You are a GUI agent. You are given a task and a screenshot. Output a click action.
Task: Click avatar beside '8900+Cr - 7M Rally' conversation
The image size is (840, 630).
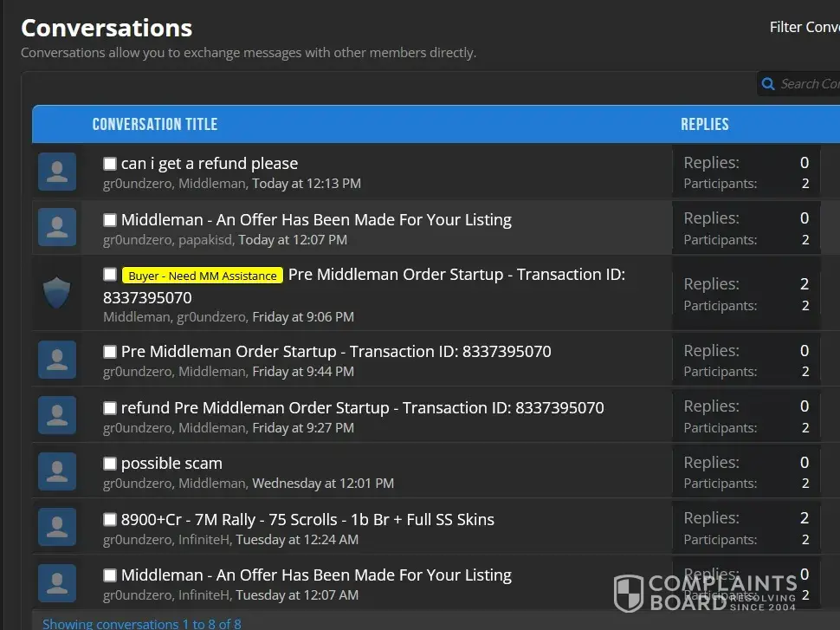click(57, 528)
